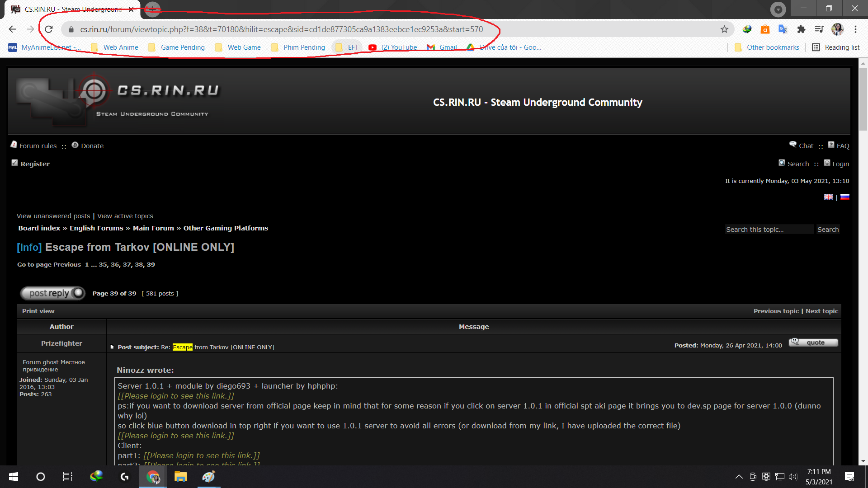Click the CS.RIN.RU site logo
This screenshot has width=868, height=488.
point(118,100)
